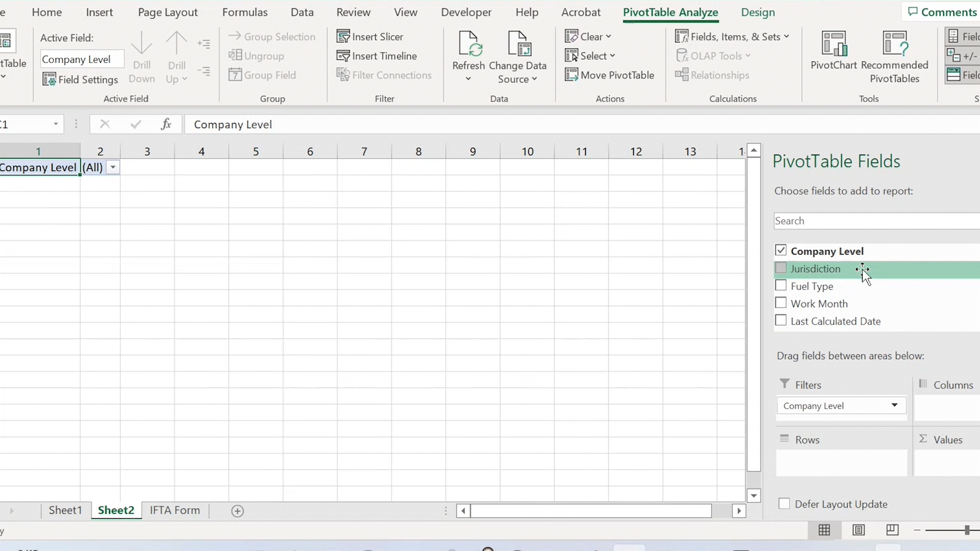Click the Move PivotTable icon
This screenshot has height=551, width=980.
pos(572,75)
